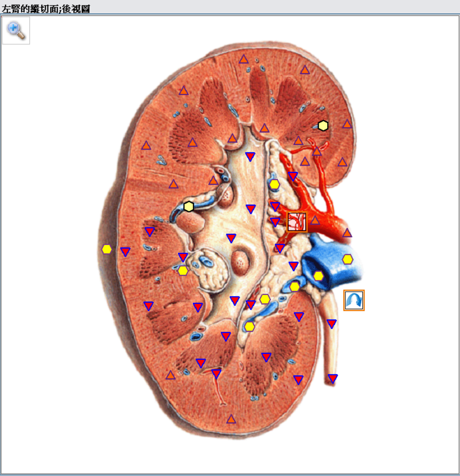Select orange triangle at kidney's top pole
Image resolution: width=460 pixels, height=476 pixels.
(244, 59)
